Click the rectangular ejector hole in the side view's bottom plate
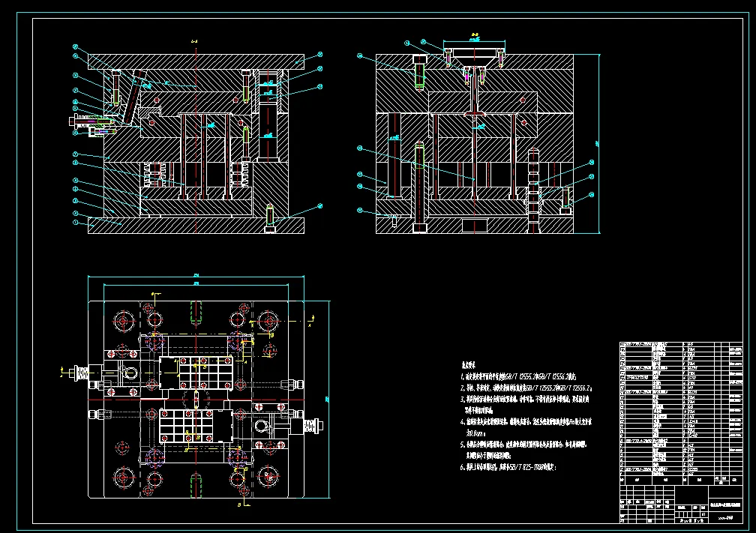The width and height of the screenshot is (756, 533). [x=475, y=226]
